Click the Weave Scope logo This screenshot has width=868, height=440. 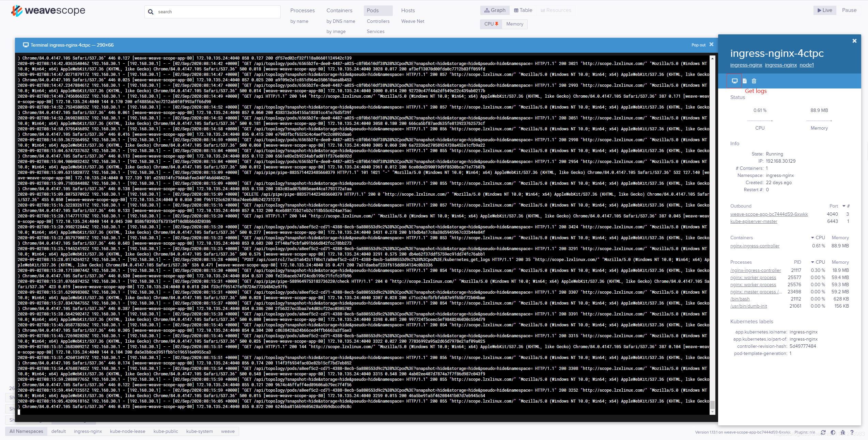(x=48, y=11)
